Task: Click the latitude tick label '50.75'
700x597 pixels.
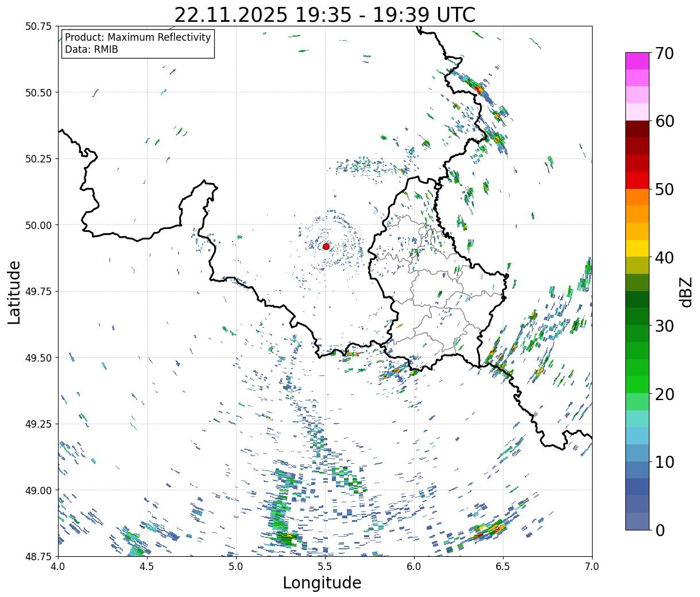Action: tap(38, 26)
